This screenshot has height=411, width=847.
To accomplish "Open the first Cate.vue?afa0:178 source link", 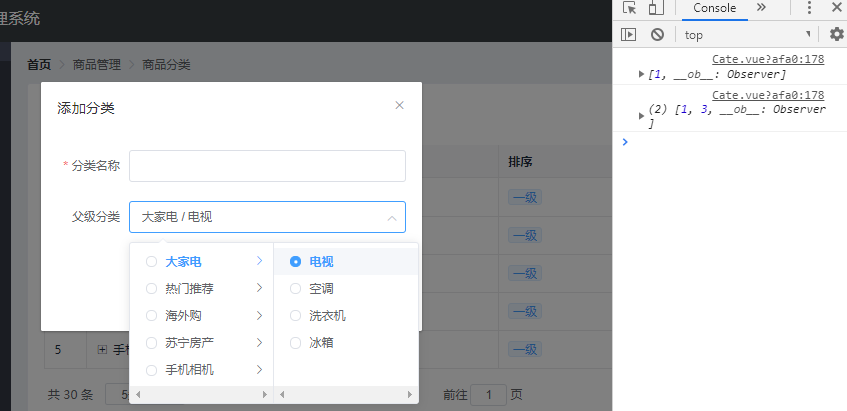I will coord(768,59).
